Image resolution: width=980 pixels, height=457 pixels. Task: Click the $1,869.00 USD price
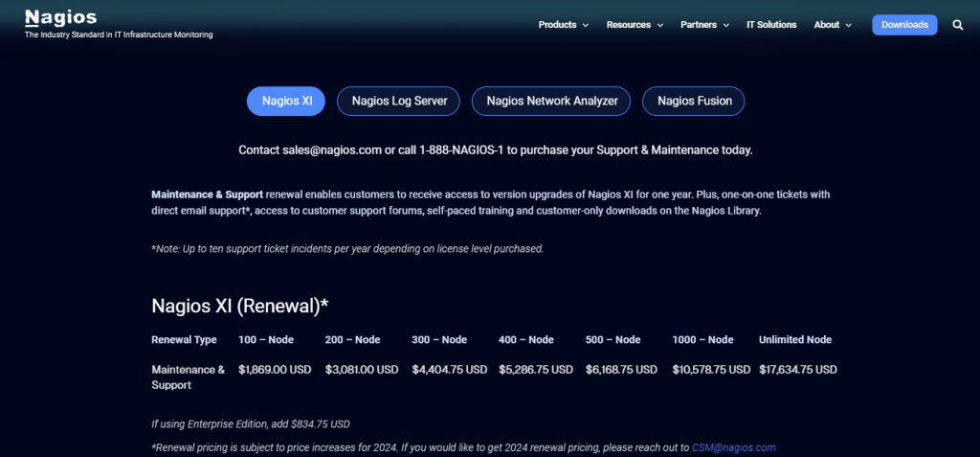(x=275, y=370)
